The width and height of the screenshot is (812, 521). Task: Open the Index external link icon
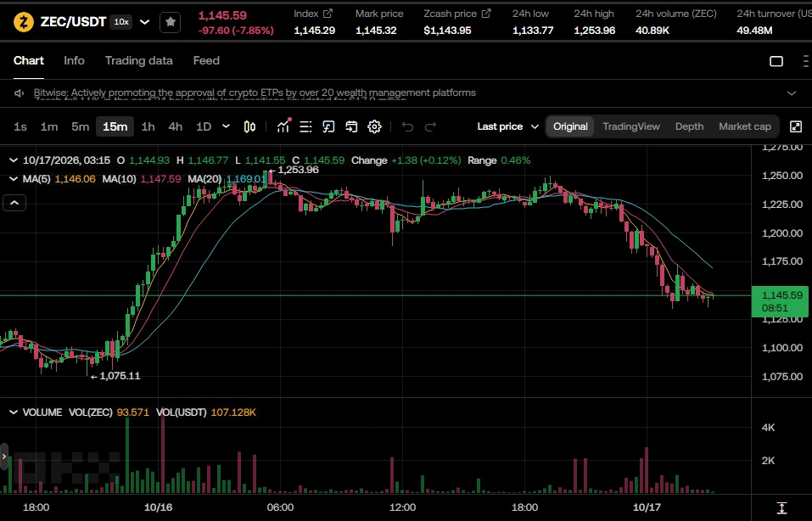point(328,14)
